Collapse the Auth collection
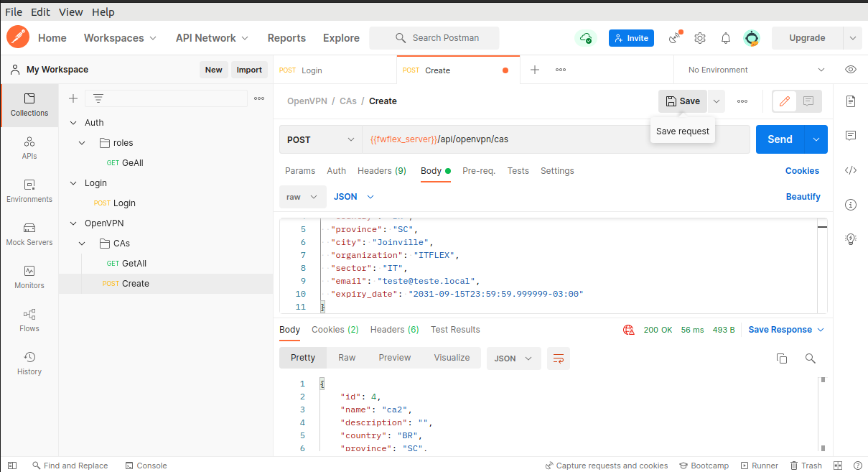 pyautogui.click(x=73, y=123)
